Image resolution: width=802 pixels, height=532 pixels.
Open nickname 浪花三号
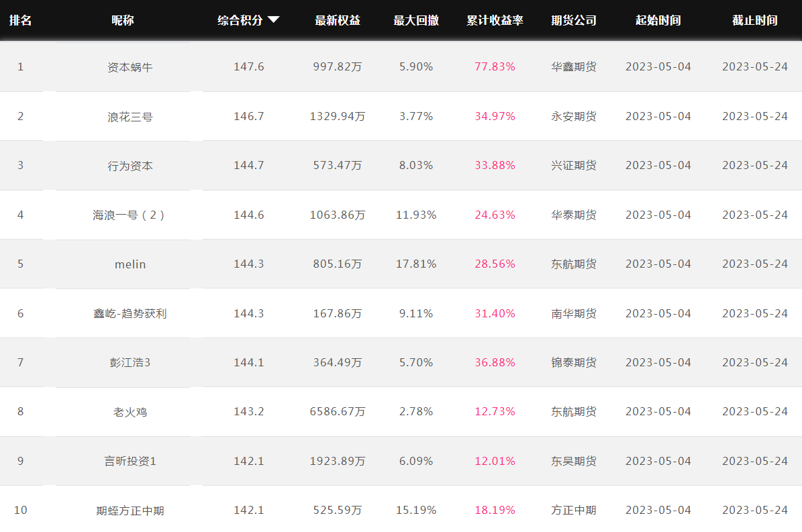coord(130,117)
